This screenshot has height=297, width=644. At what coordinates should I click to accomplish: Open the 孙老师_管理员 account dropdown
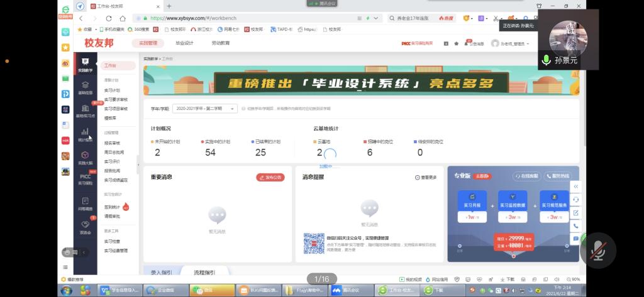(511, 43)
